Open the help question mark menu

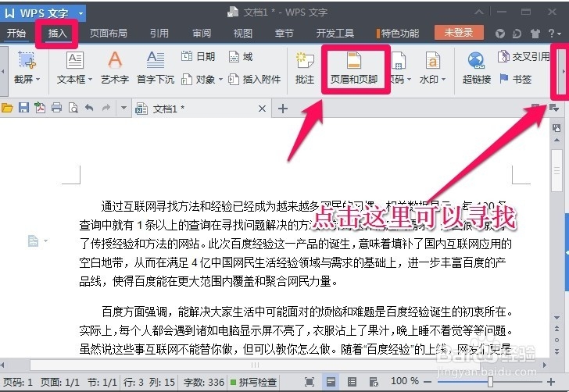click(554, 34)
